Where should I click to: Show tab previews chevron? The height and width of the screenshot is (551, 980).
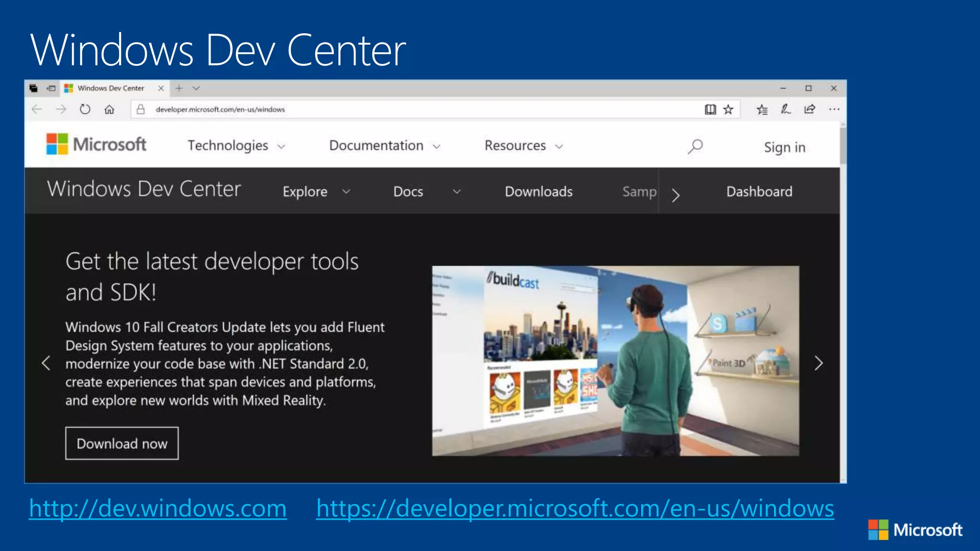pyautogui.click(x=196, y=88)
